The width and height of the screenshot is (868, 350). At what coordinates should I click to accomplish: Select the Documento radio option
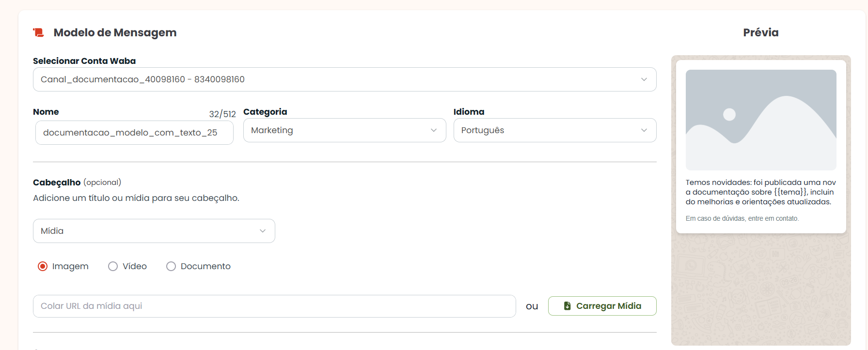click(x=171, y=266)
